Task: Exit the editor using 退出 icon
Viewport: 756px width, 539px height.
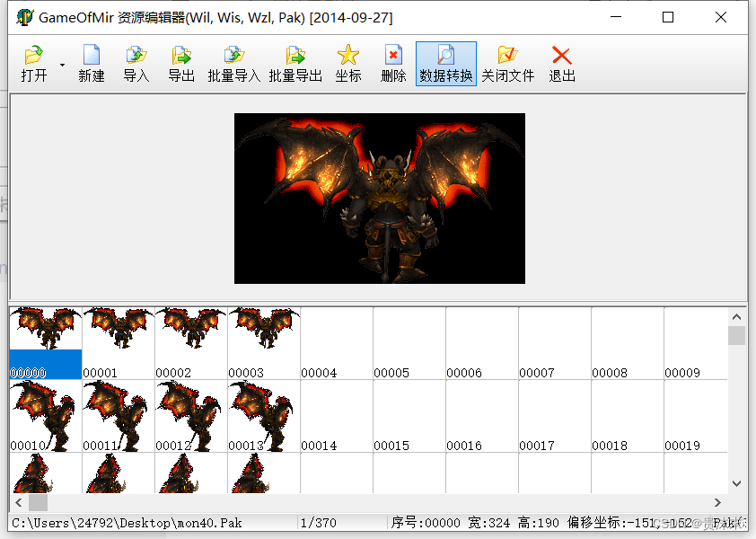Action: 561,63
